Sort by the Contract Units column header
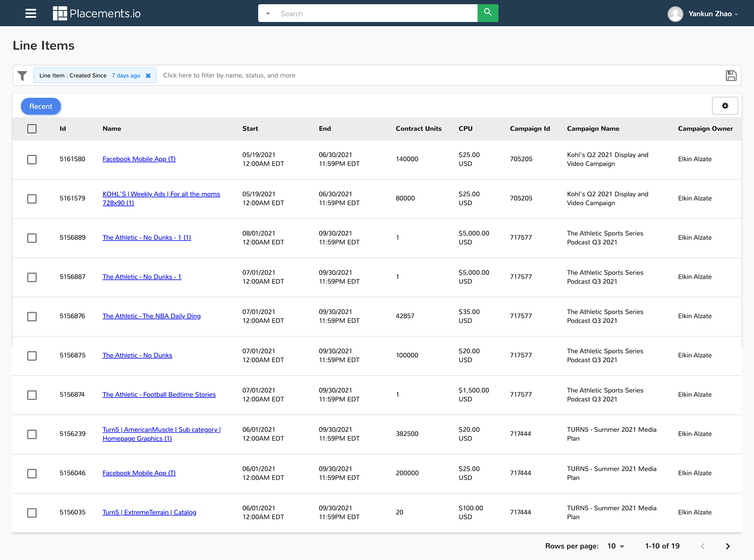Screen dimensions: 754x560 (418, 129)
